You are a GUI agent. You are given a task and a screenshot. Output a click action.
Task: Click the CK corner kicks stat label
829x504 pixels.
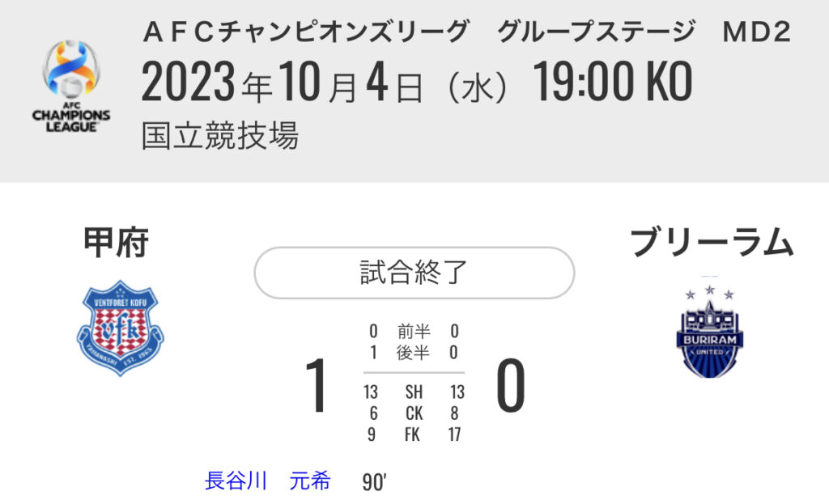click(x=414, y=413)
